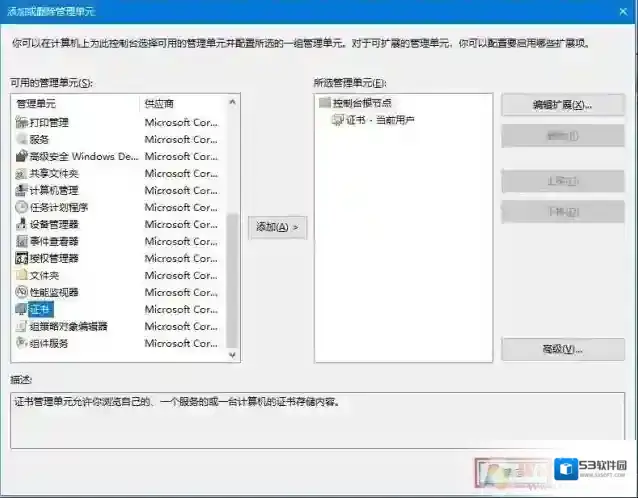The image size is (638, 498).
Task: Select the 服务 snap-in icon
Action: point(22,139)
